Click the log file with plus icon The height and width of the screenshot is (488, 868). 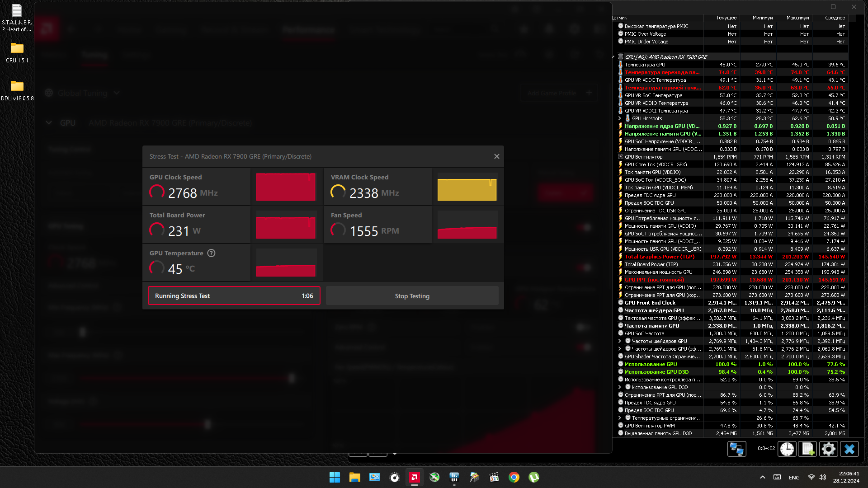807,449
